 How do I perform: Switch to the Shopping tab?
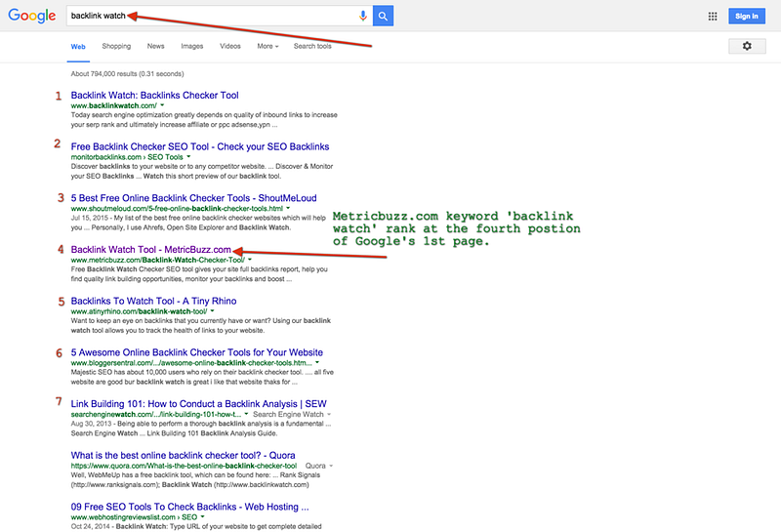click(116, 46)
